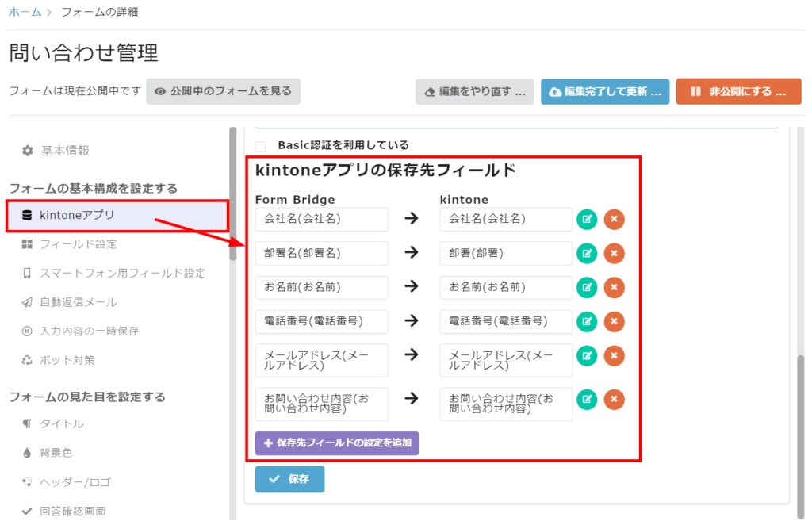
Task: Click the paragraph icon beside タイトル
Action: pyautogui.click(x=27, y=423)
